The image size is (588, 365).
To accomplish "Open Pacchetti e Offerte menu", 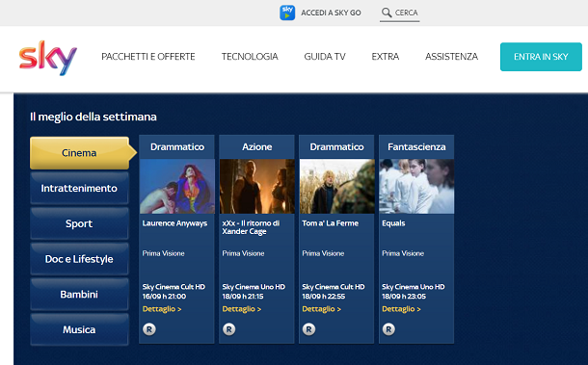I will click(x=148, y=57).
